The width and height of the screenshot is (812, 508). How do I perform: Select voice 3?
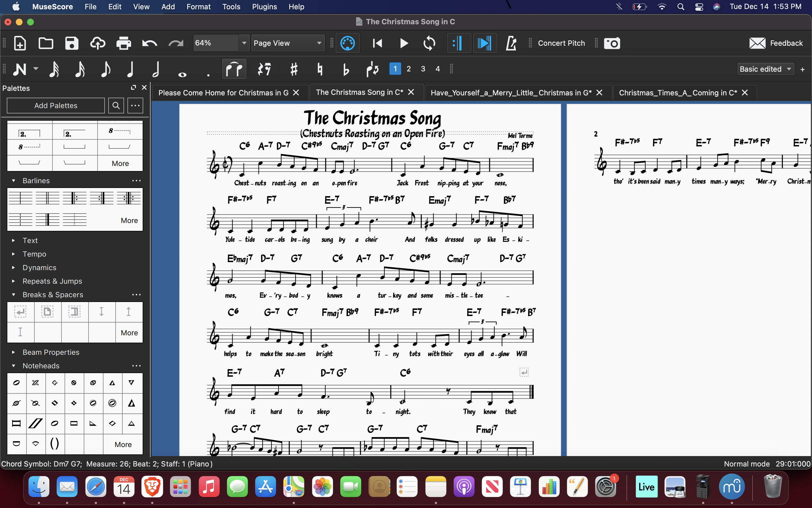click(423, 69)
